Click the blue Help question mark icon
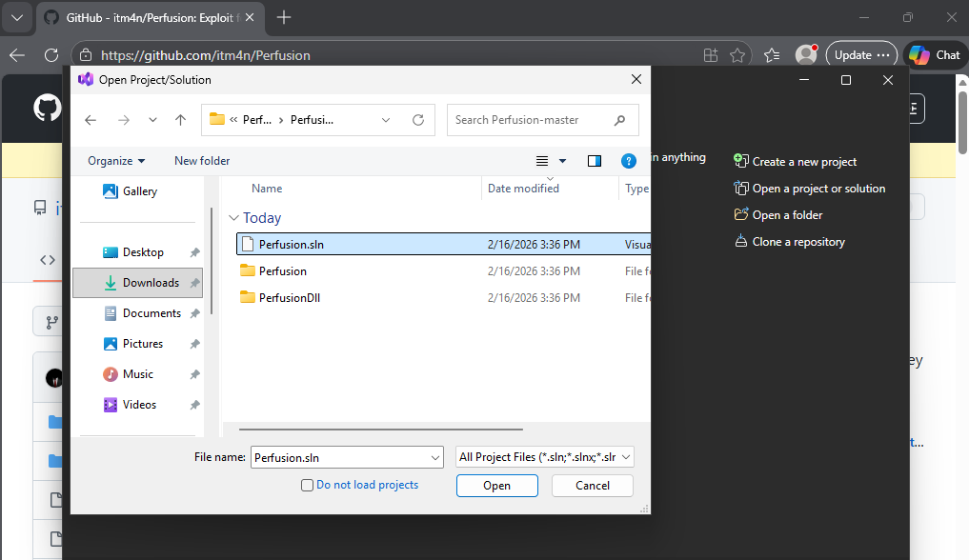 (628, 161)
